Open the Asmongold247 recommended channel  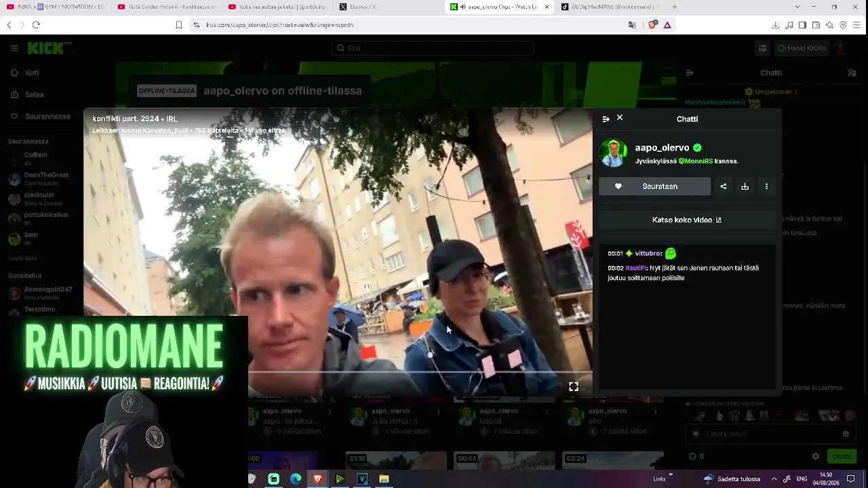click(41, 293)
